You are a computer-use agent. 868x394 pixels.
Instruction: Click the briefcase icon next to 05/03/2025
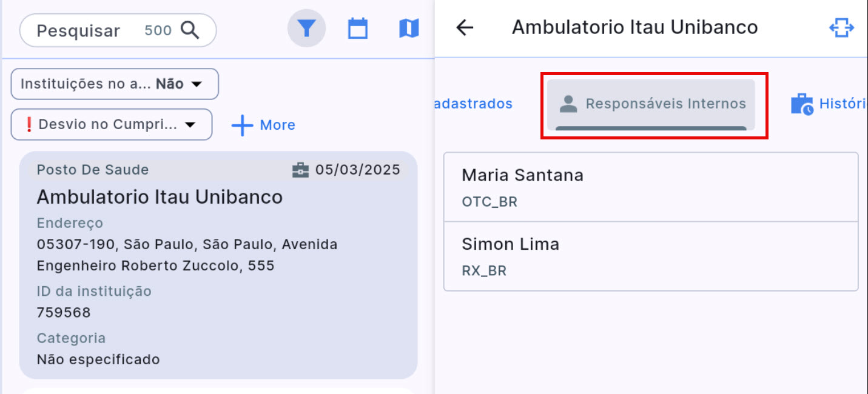pyautogui.click(x=300, y=170)
